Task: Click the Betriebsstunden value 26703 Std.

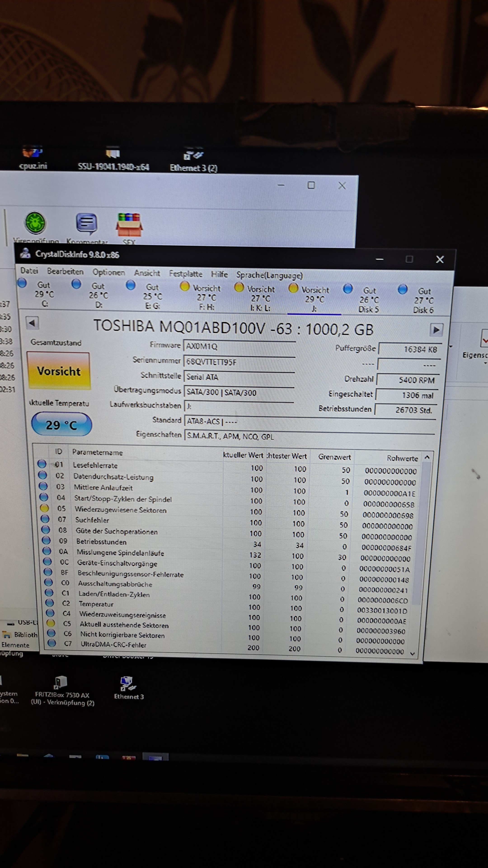Action: click(406, 410)
